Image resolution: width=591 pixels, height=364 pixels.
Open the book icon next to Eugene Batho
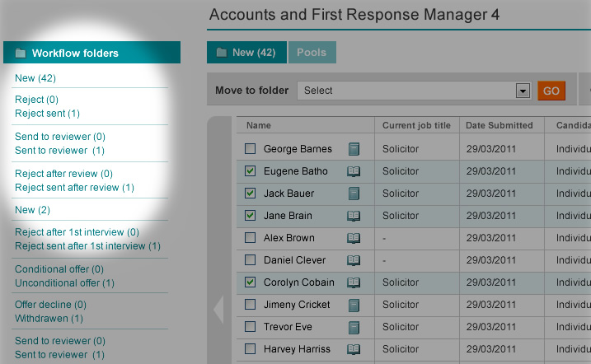click(354, 171)
